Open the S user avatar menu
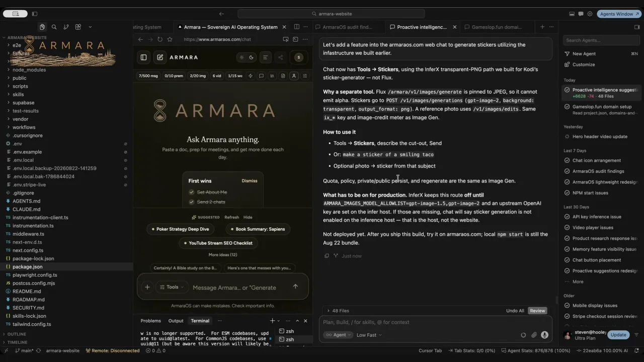 point(299,57)
